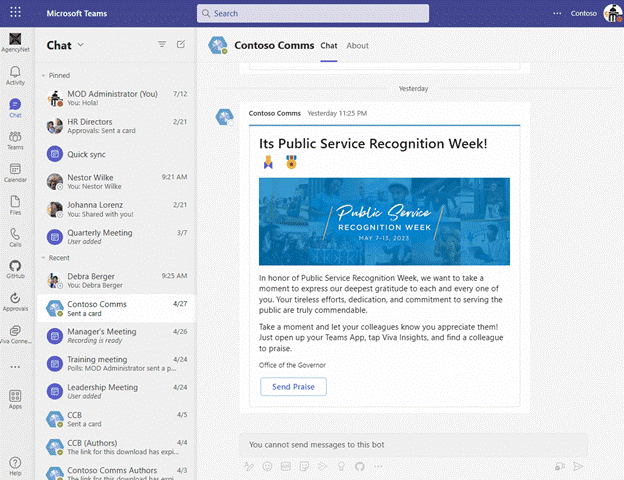Image resolution: width=624 pixels, height=480 pixels.
Task: Switch to the About tab
Action: [357, 46]
